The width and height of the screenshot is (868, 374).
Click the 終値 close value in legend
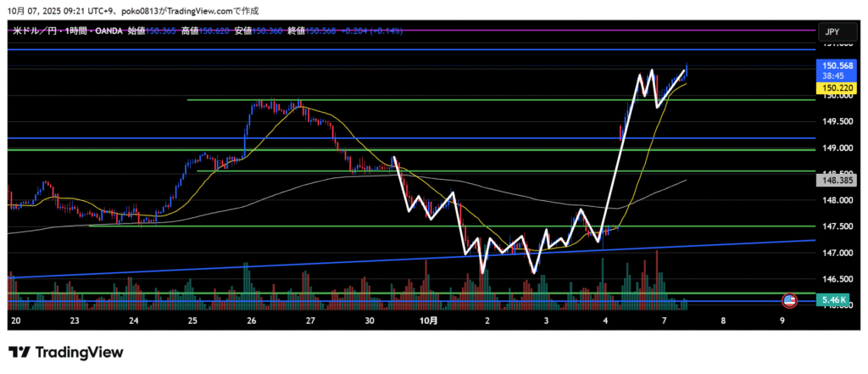coord(320,31)
